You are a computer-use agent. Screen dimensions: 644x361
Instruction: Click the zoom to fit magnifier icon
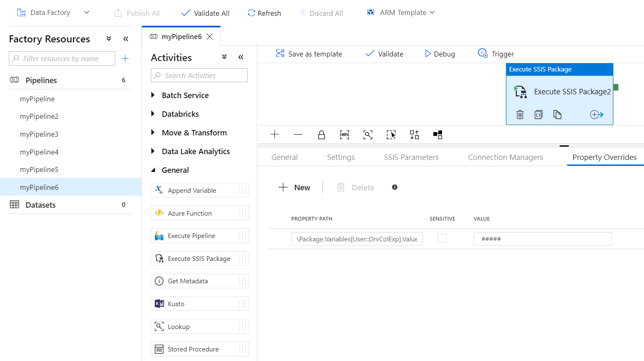click(368, 135)
